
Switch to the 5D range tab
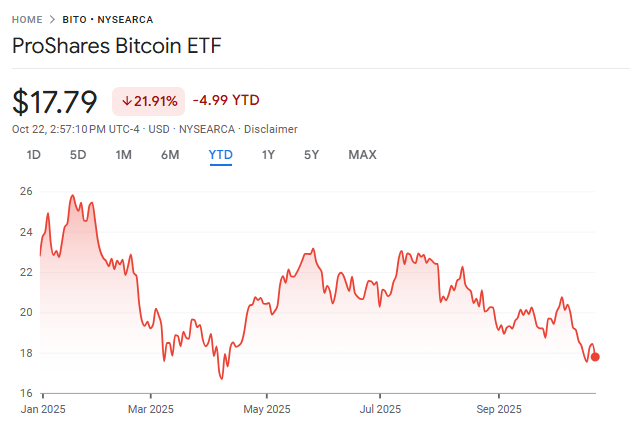point(78,155)
